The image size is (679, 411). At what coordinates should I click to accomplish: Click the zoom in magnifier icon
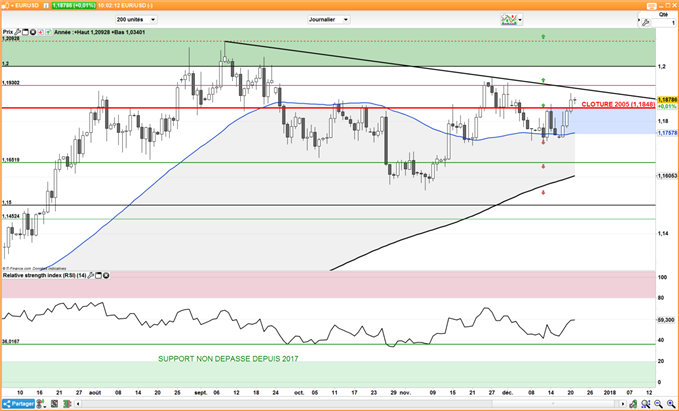point(672,404)
